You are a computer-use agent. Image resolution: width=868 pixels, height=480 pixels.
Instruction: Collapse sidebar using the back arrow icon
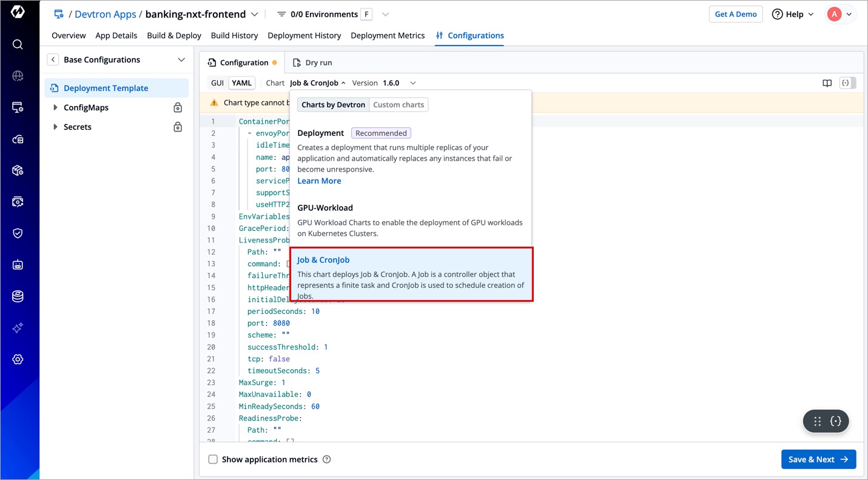53,59
